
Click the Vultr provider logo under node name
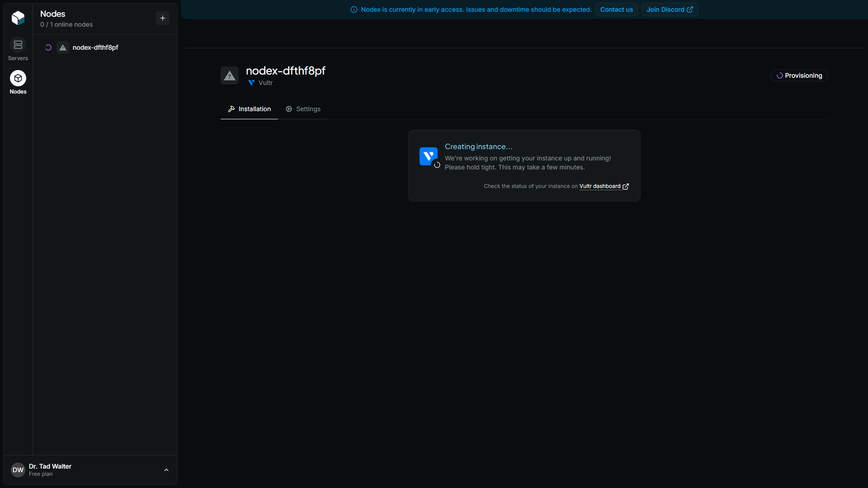click(x=251, y=83)
